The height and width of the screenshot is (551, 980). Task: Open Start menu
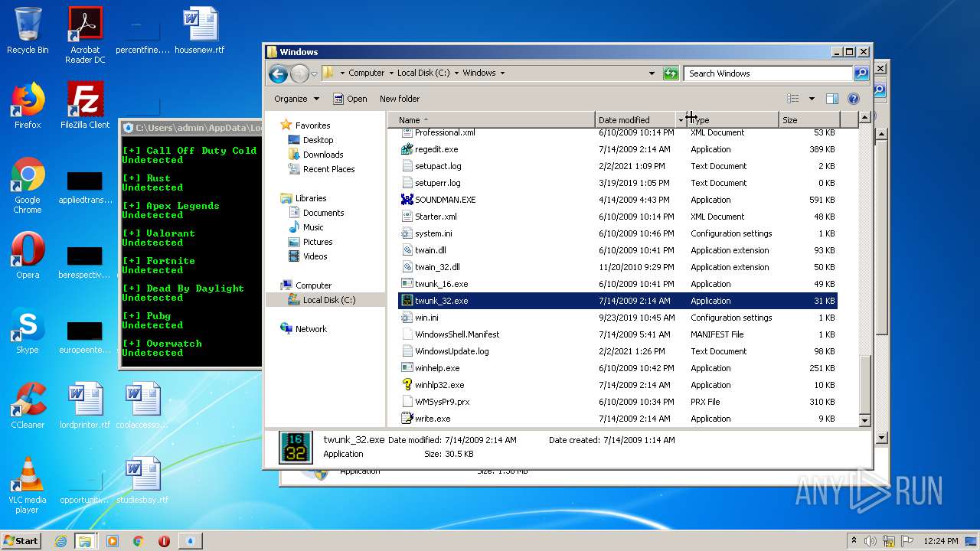point(21,541)
